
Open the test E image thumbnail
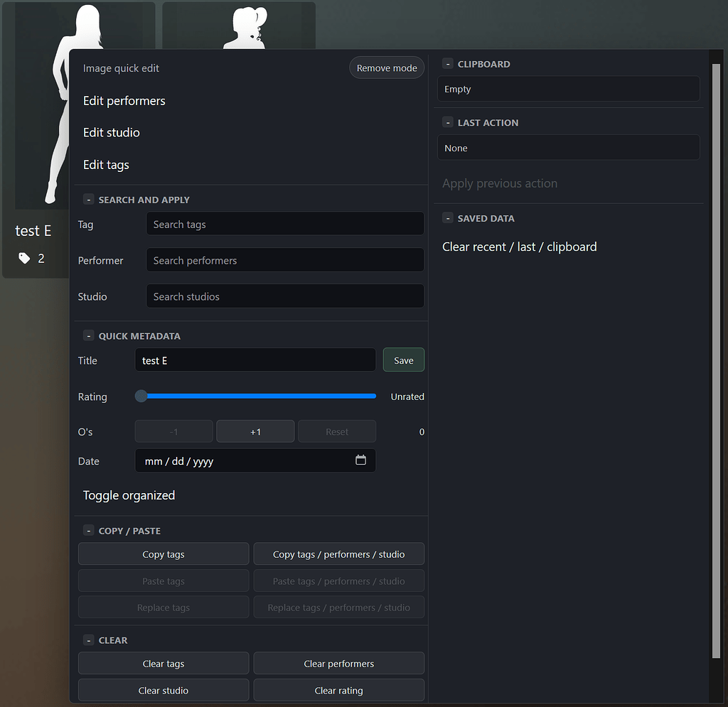(x=42, y=107)
